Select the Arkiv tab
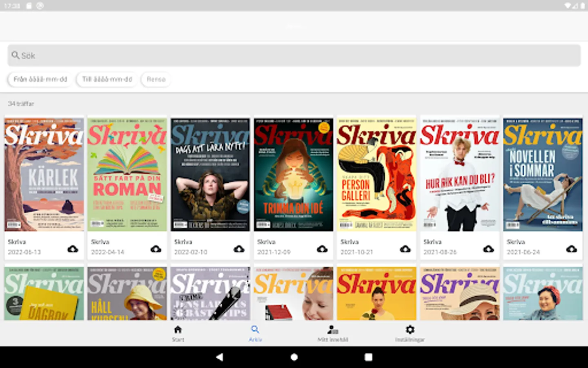The image size is (588, 368). 255,333
